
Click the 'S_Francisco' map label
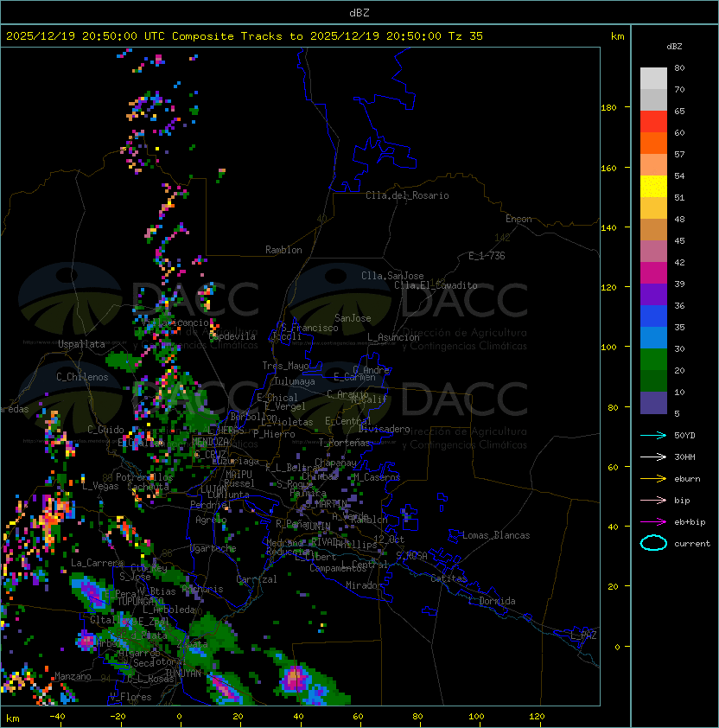[309, 328]
